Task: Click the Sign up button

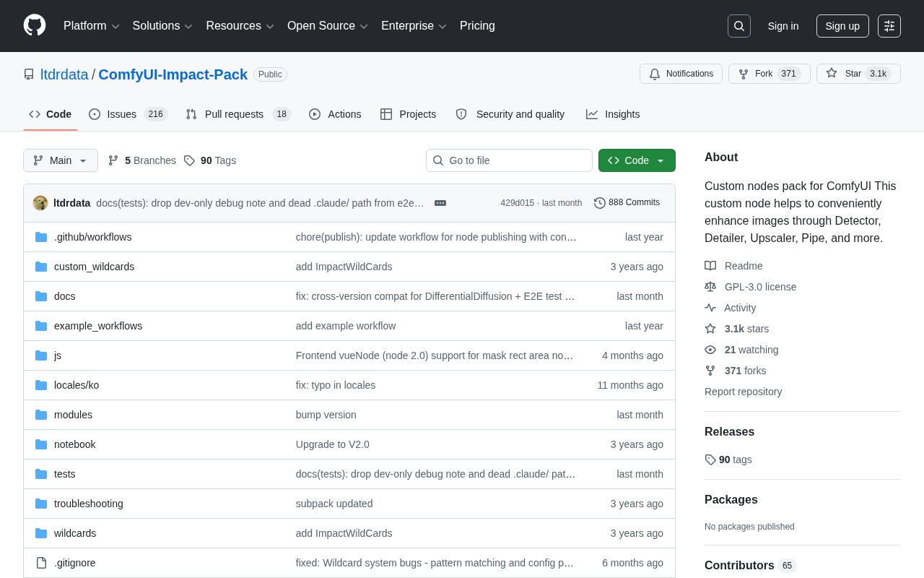Action: 842,26
